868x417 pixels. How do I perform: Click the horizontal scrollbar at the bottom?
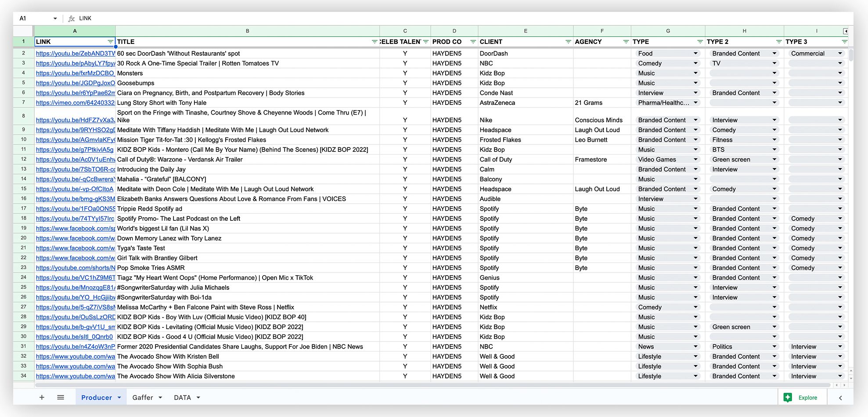432,385
